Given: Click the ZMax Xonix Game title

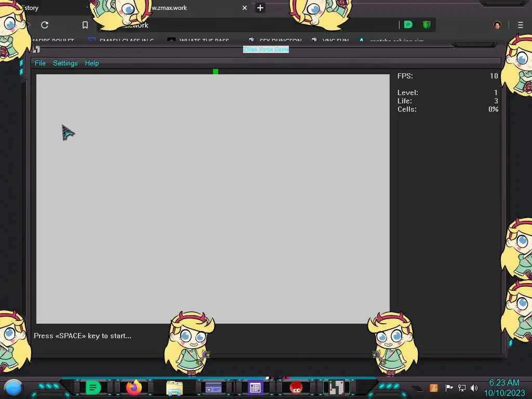Looking at the screenshot, I should tap(266, 49).
